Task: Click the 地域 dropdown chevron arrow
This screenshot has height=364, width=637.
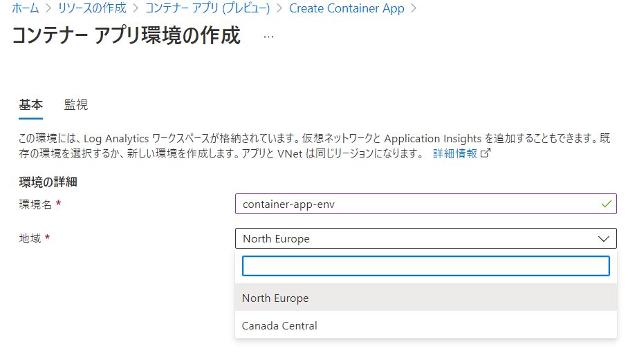Action: pos(604,238)
